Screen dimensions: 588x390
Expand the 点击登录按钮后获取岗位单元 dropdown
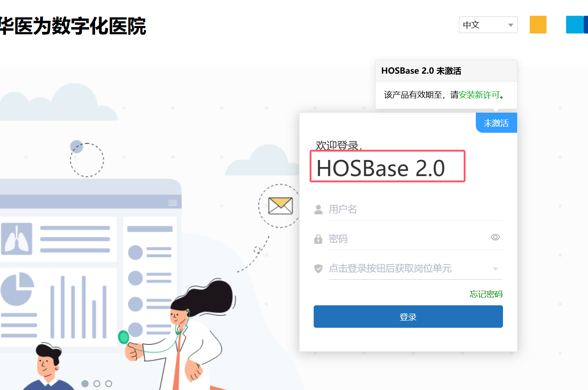[x=416, y=269]
